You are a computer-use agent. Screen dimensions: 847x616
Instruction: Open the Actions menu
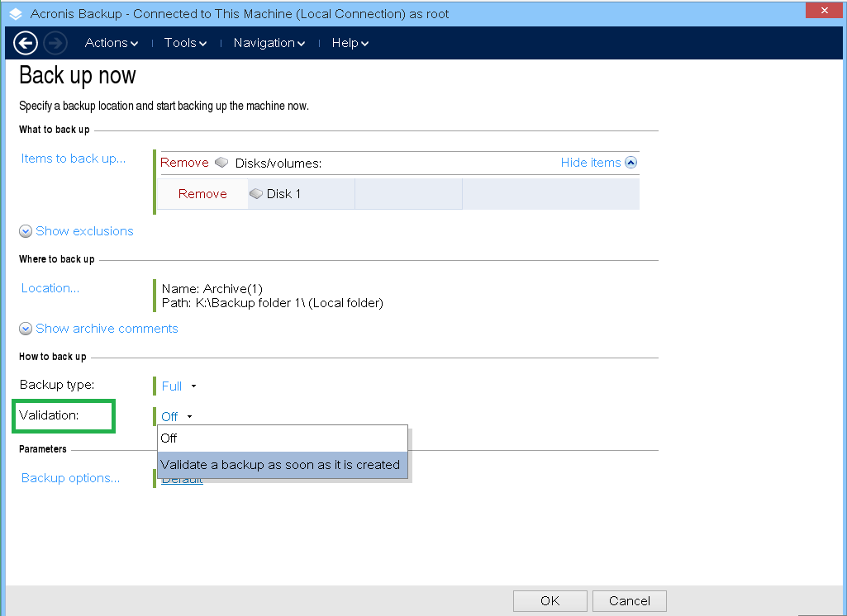(112, 43)
